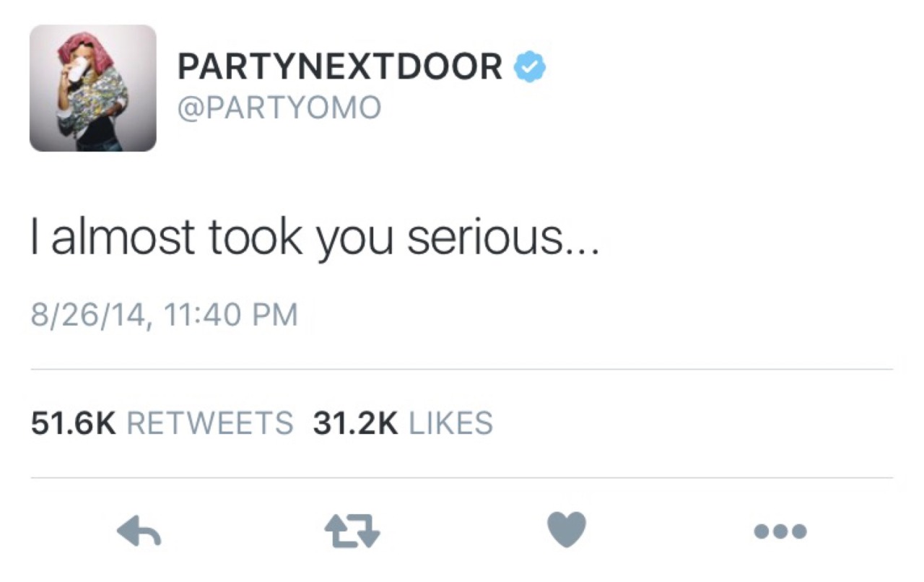Click the blue verified badge
The width and height of the screenshot is (924, 582).
click(x=529, y=67)
